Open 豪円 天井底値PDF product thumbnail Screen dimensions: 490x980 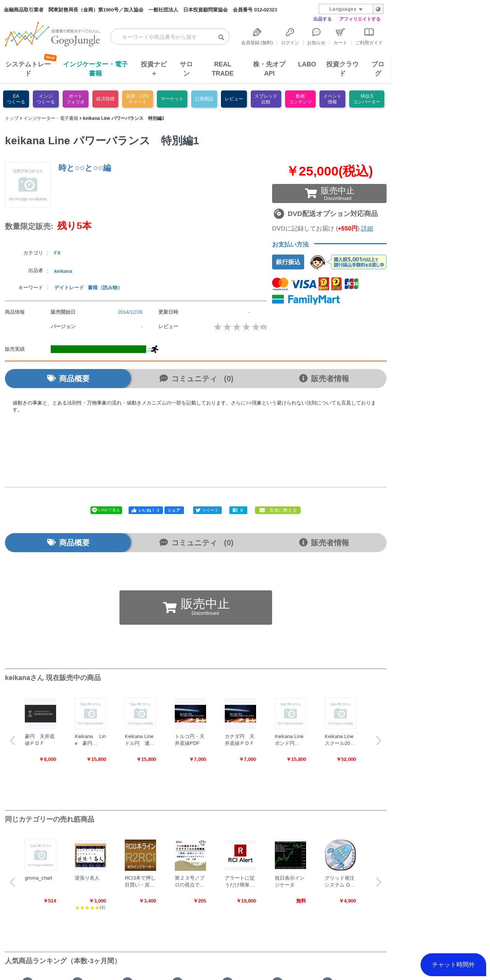(40, 714)
